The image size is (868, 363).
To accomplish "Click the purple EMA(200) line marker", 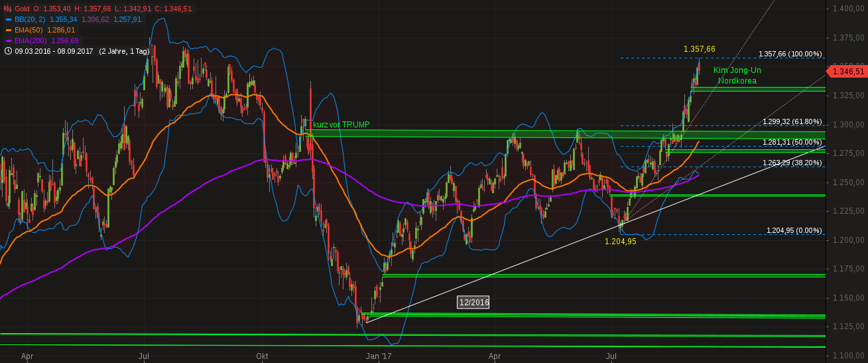I will (x=8, y=40).
